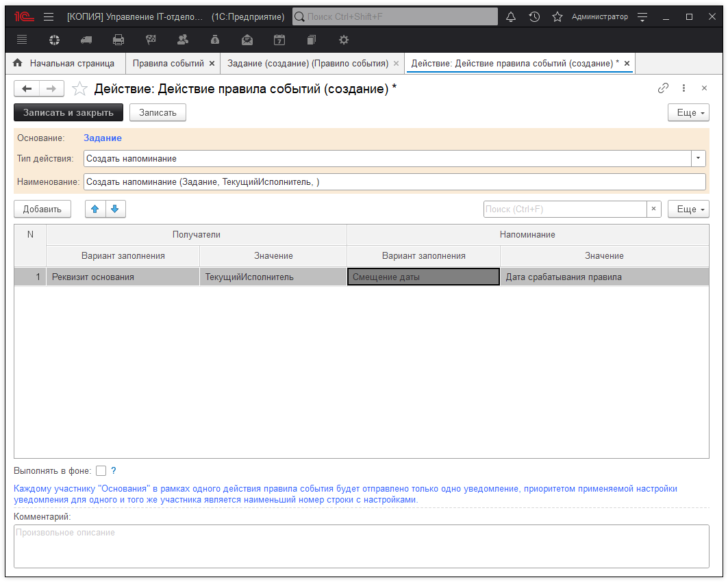Navigate back with left arrow
The image size is (728, 582).
(x=27, y=88)
